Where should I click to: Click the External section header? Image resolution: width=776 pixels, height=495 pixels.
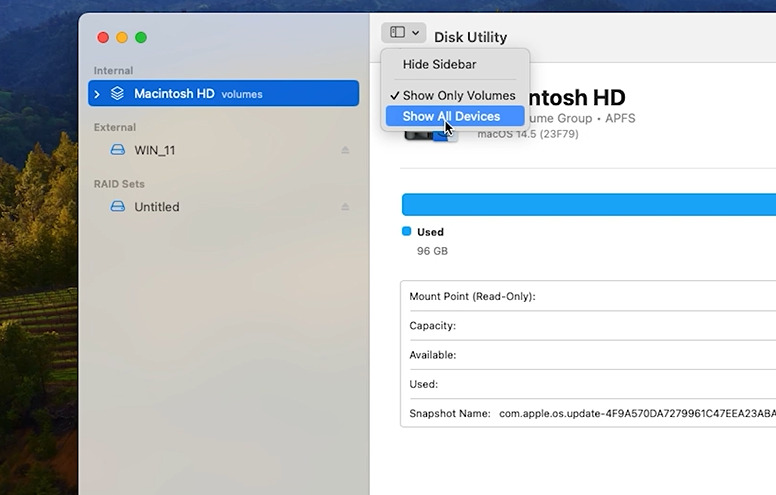(x=115, y=127)
